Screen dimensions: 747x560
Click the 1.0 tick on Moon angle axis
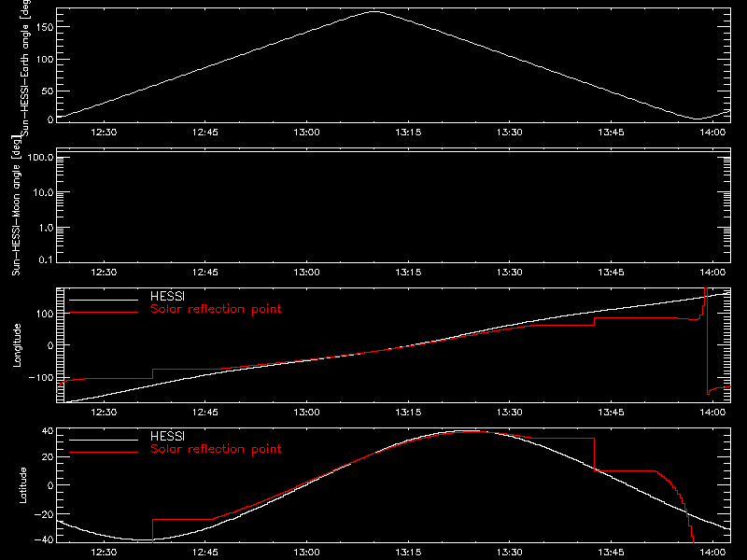(46, 228)
